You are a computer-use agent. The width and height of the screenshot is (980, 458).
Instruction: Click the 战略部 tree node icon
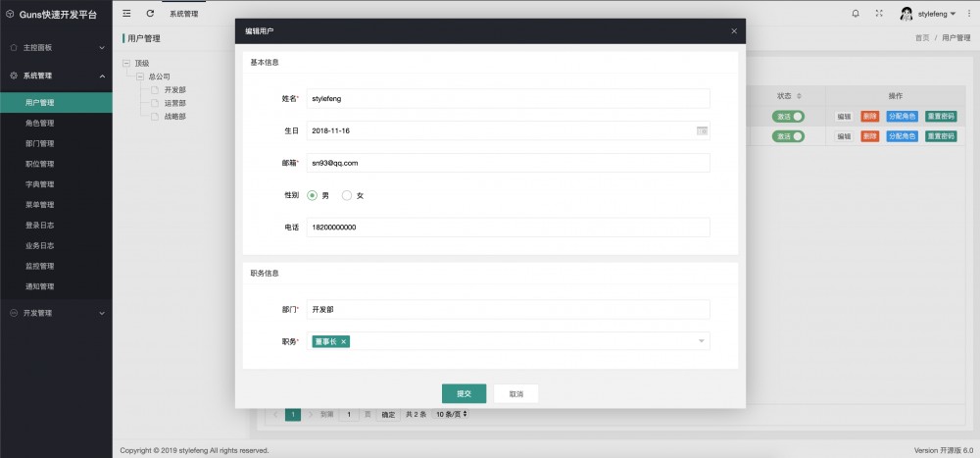[x=155, y=117]
